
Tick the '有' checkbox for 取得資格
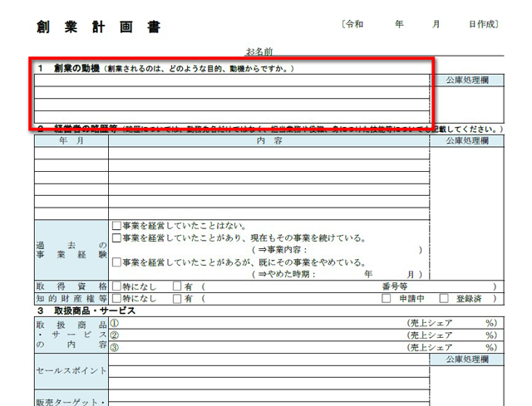[x=176, y=286]
